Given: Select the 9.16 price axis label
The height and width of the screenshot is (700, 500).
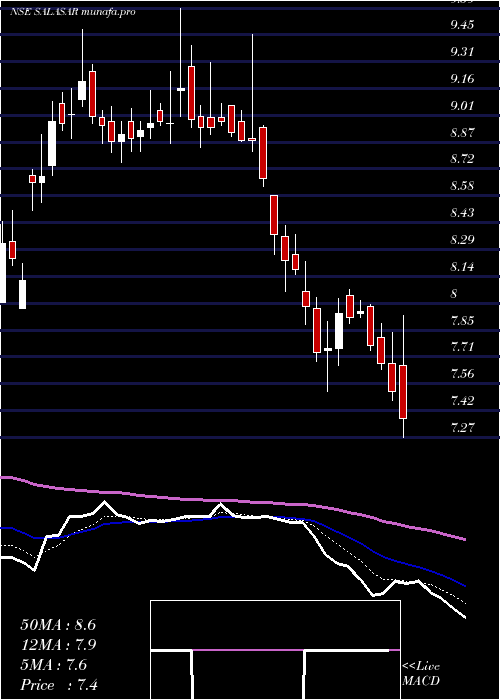Looking at the screenshot, I should tap(462, 79).
